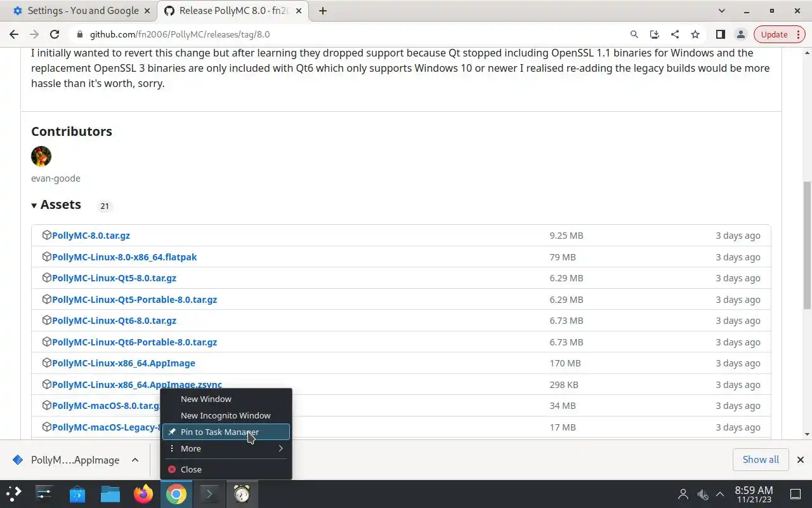Viewport: 812px width, 508px height.
Task: Click package icon beside PollyMC-macOS-8.0 asset
Action: pos(46,405)
